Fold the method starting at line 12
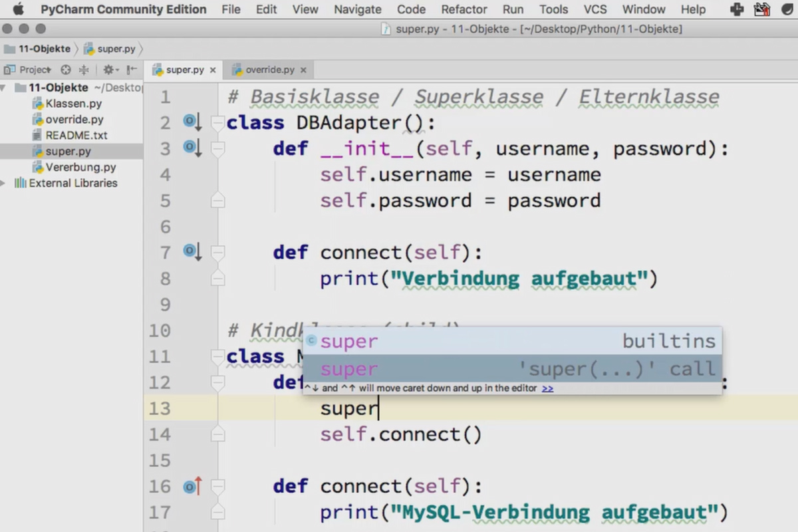Image resolution: width=798 pixels, height=532 pixels. [x=217, y=382]
